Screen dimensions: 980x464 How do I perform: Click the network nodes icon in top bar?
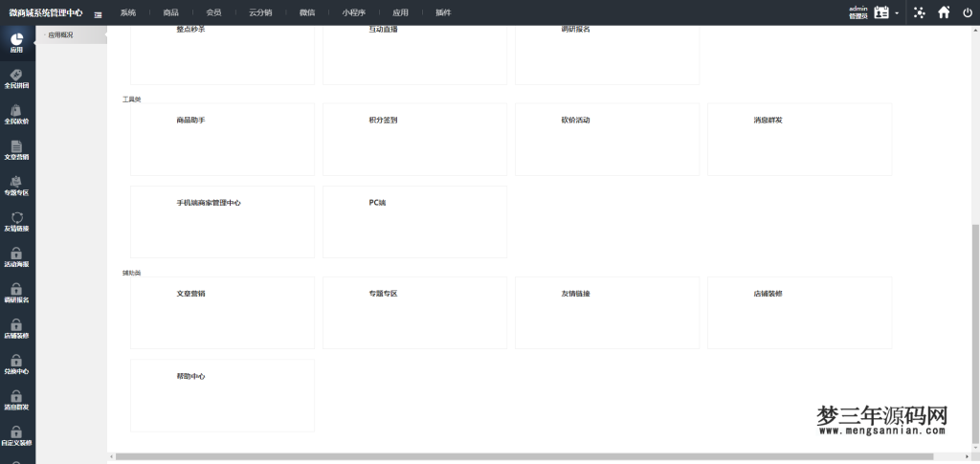click(920, 12)
